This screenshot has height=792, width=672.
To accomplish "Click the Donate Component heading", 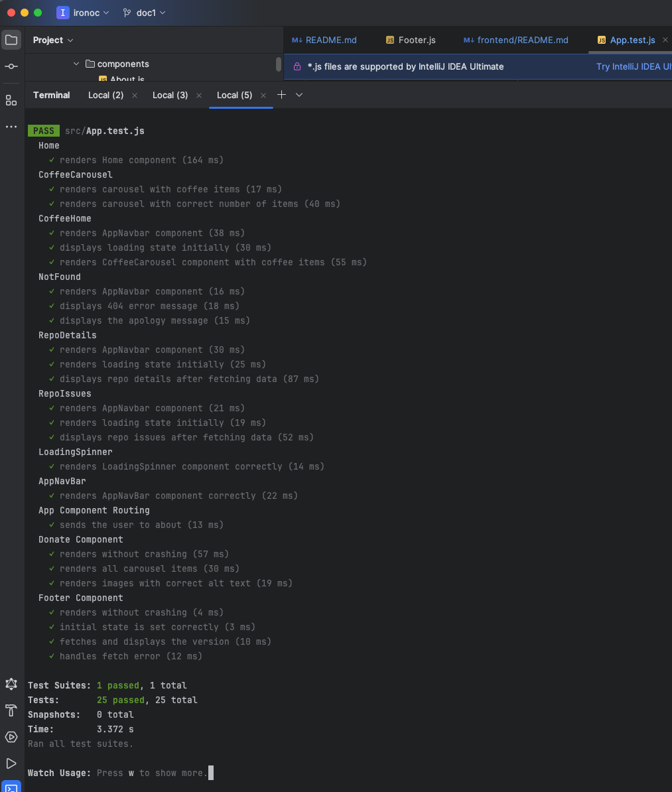I will click(x=81, y=539).
